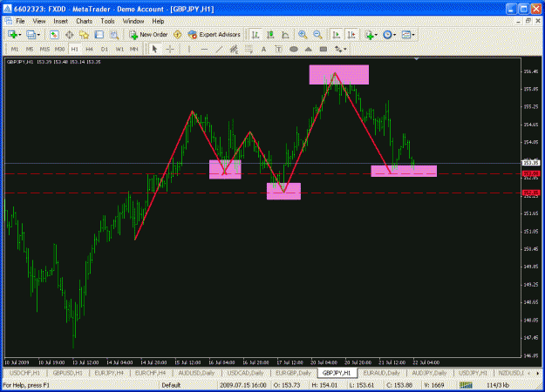Image resolution: width=545 pixels, height=392 pixels.
Task: Select the Trendline tool
Action: [x=219, y=50]
